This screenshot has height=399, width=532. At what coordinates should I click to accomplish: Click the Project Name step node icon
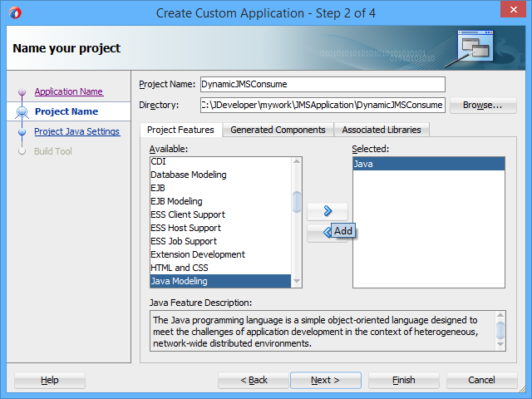pyautogui.click(x=22, y=111)
